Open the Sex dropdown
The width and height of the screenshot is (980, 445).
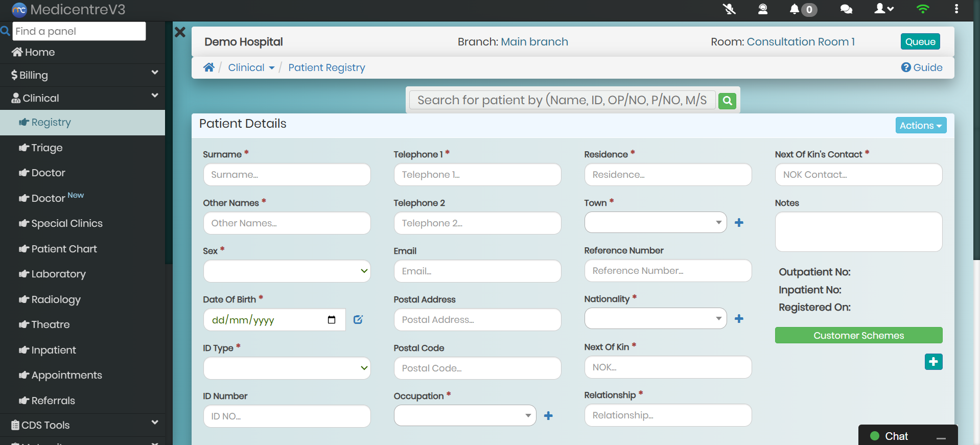point(287,271)
